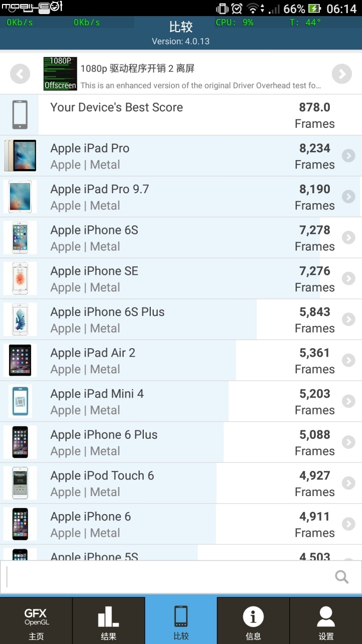
Task: Expand Apple iPhone 6S details chevron
Action: 348,237
